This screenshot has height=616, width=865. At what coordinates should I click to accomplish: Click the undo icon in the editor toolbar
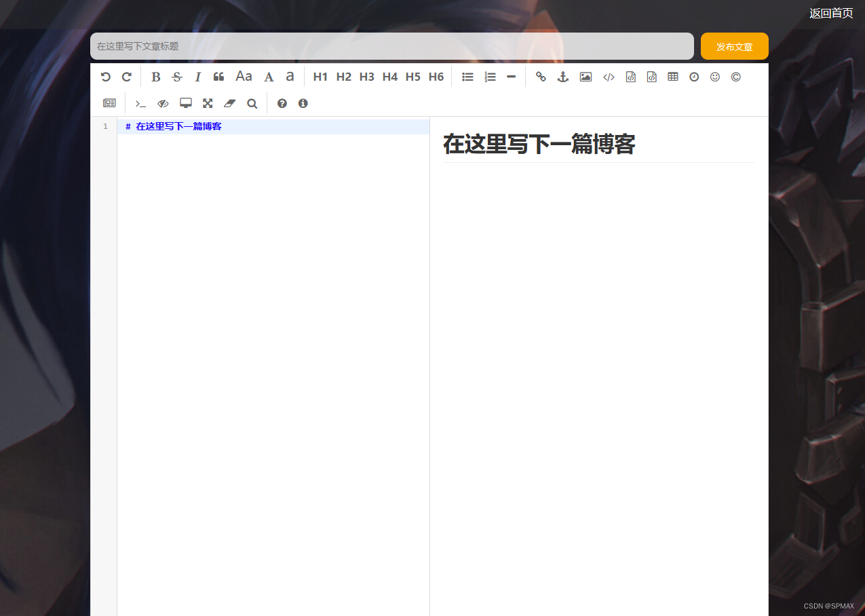coord(105,77)
